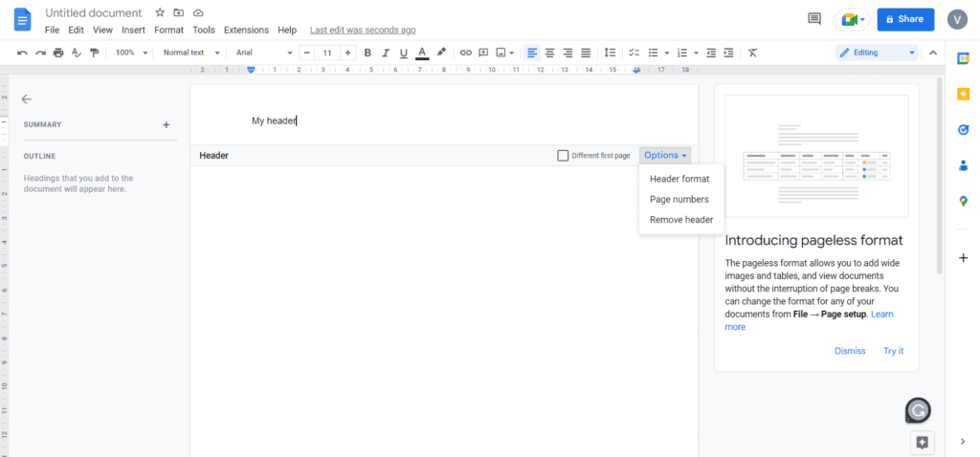Open the Normal text style dropdown
This screenshot has width=980, height=457.
191,53
